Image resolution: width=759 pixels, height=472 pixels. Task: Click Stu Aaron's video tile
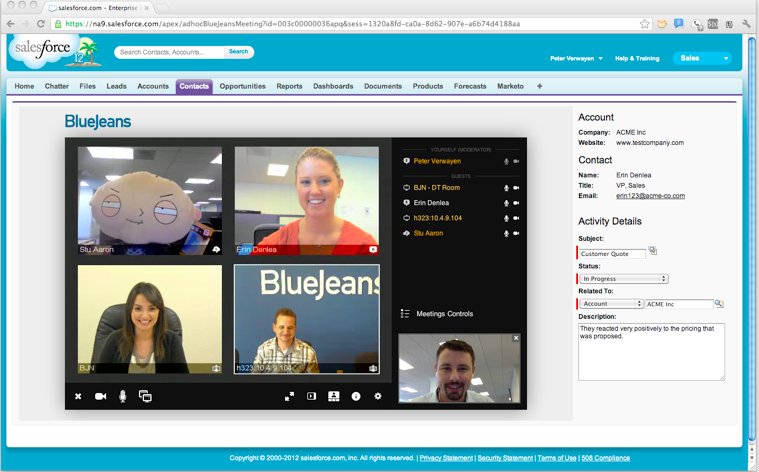pos(150,201)
